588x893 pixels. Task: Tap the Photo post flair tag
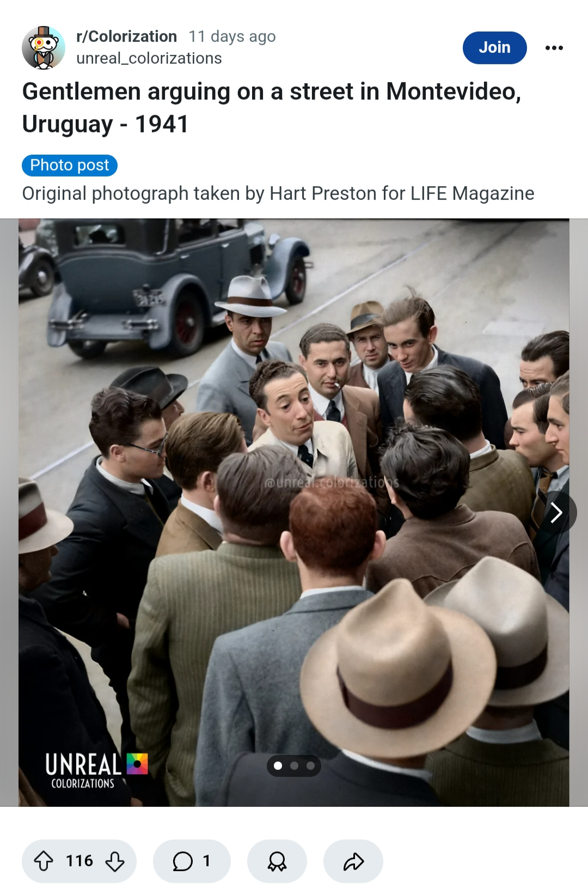tap(70, 165)
